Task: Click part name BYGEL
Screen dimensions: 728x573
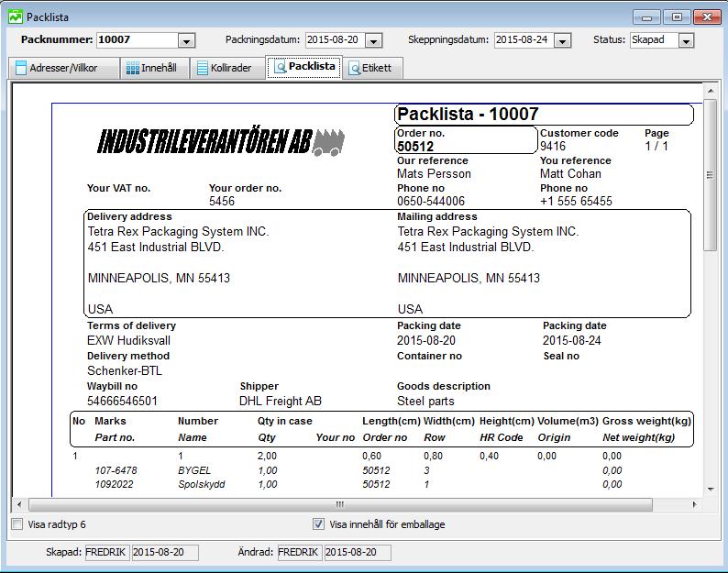Action: 194,470
